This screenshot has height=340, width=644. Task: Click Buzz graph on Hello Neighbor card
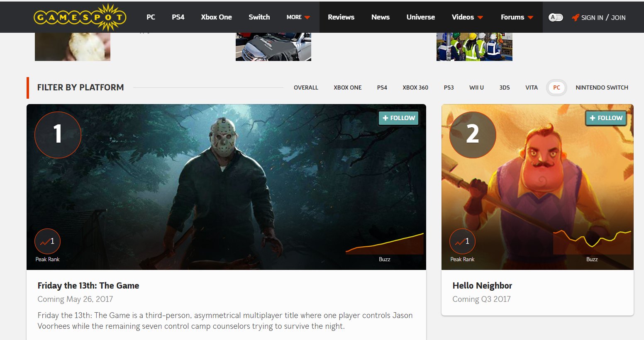(592, 242)
